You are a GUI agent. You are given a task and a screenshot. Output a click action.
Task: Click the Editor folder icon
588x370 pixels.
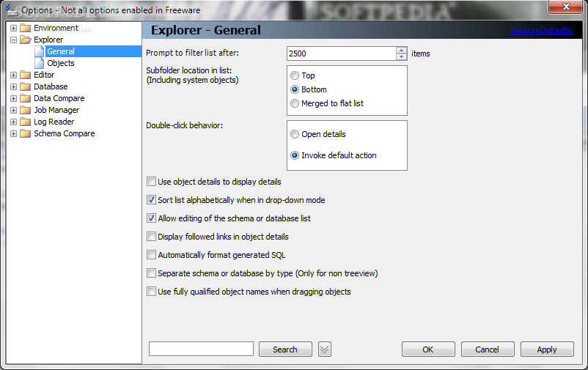tap(25, 75)
